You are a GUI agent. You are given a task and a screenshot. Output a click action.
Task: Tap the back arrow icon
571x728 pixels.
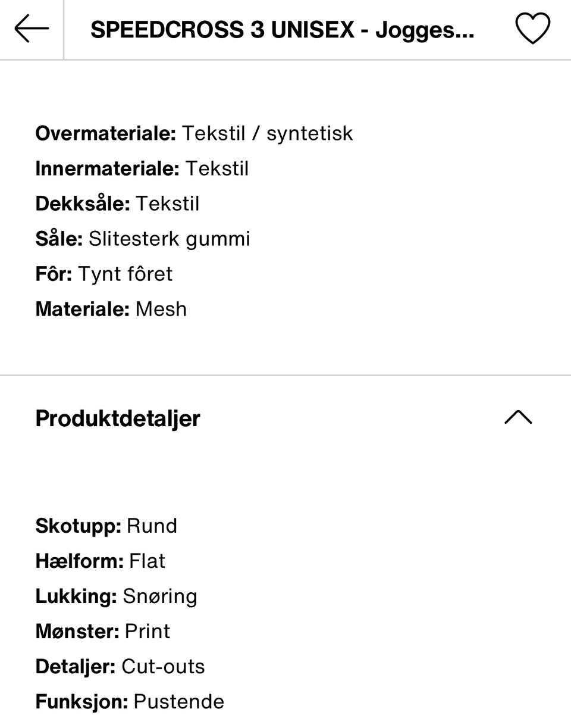point(31,29)
